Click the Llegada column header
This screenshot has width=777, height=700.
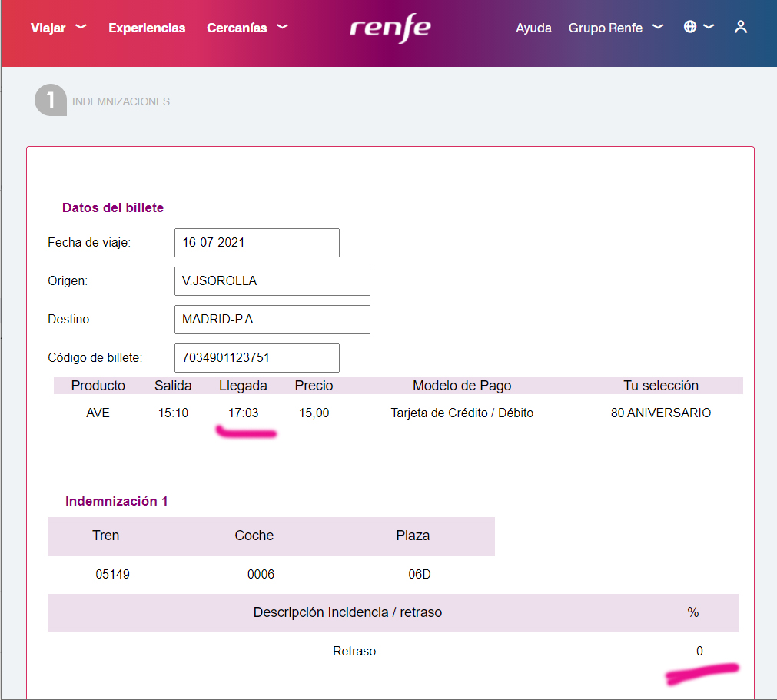(x=244, y=386)
